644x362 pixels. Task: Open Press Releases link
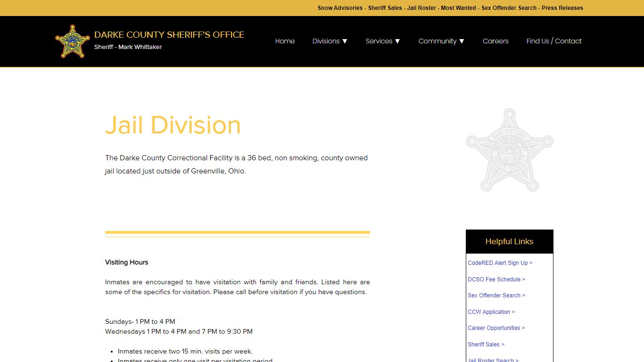[562, 8]
